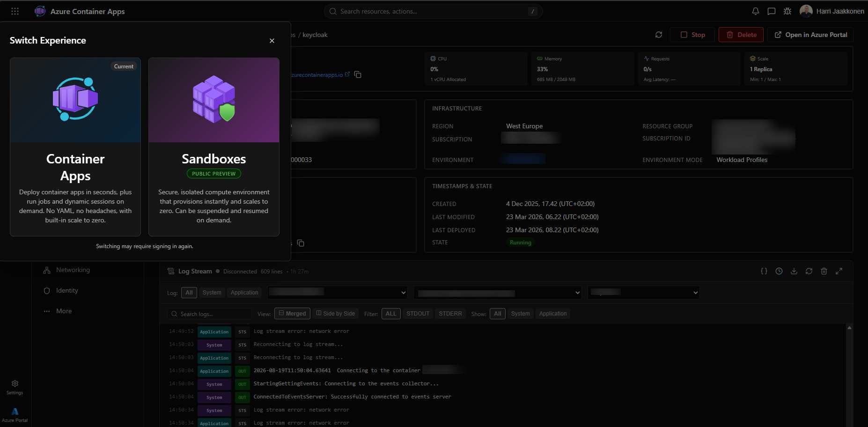Open the feedback chat icon
Screen dimensions: 868x427
772,11
